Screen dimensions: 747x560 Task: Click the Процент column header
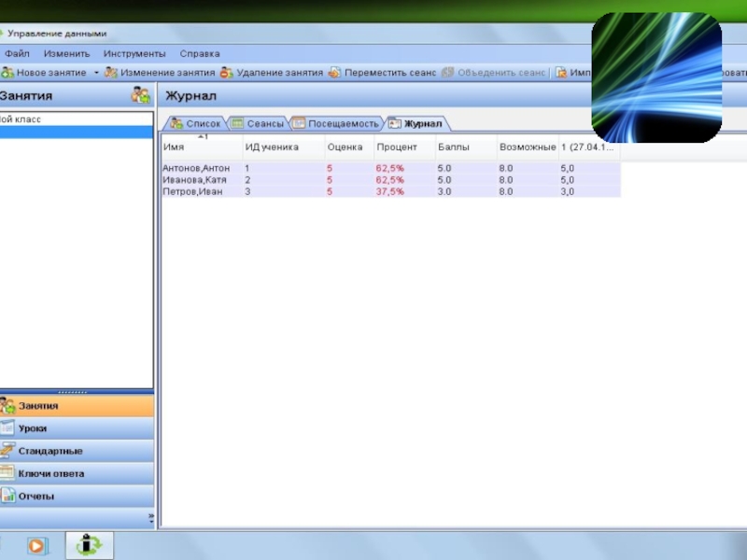pos(396,147)
